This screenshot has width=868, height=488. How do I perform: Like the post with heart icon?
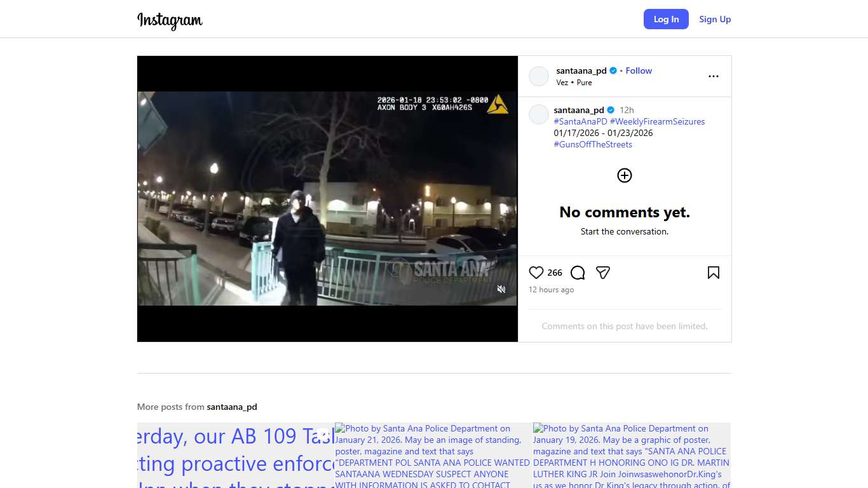point(536,273)
